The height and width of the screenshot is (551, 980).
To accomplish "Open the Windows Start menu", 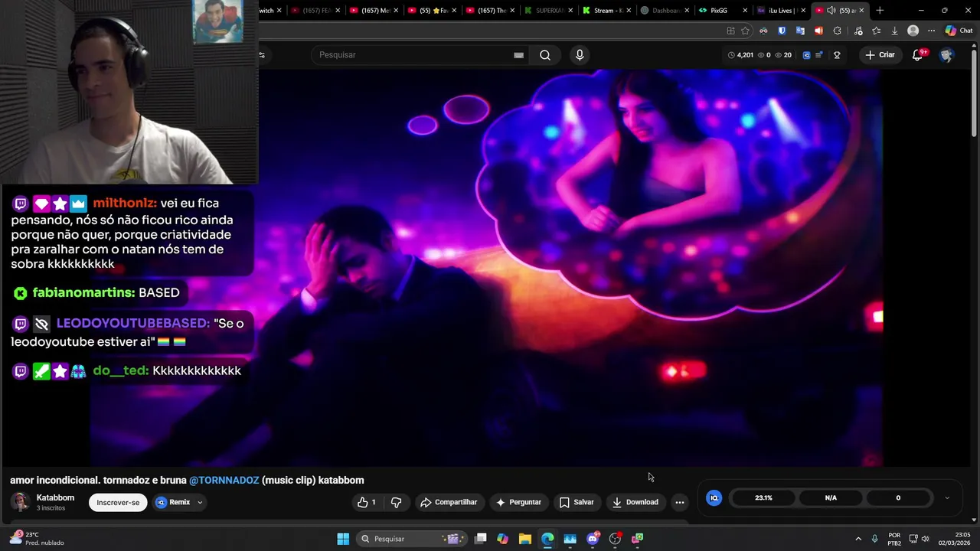I will 343,539.
